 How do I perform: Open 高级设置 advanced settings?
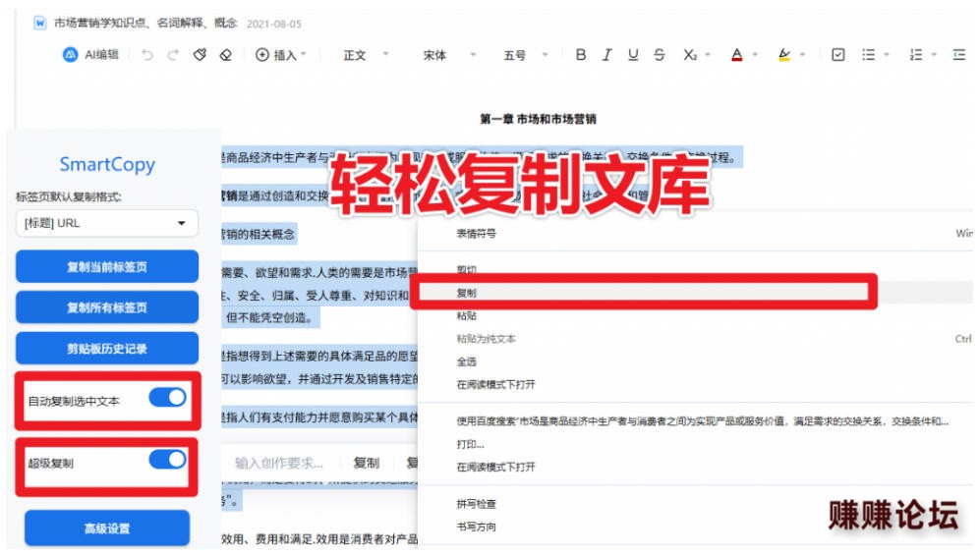(x=107, y=528)
